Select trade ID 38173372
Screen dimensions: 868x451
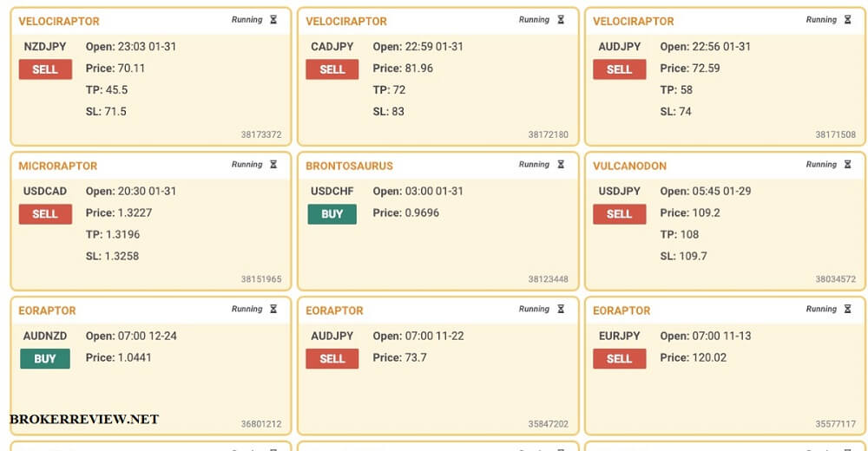tap(261, 134)
